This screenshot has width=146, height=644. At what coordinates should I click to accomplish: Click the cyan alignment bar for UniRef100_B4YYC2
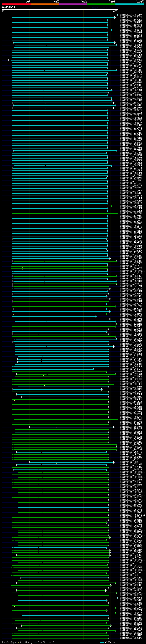pos(74,598)
